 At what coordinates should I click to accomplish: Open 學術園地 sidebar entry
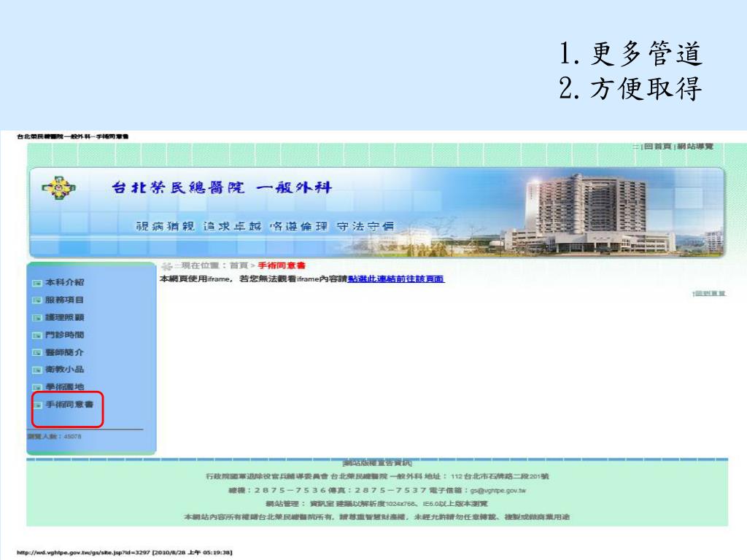click(x=64, y=386)
